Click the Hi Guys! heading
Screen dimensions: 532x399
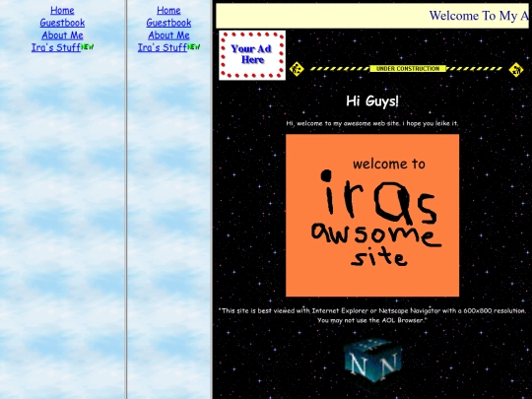coord(372,101)
